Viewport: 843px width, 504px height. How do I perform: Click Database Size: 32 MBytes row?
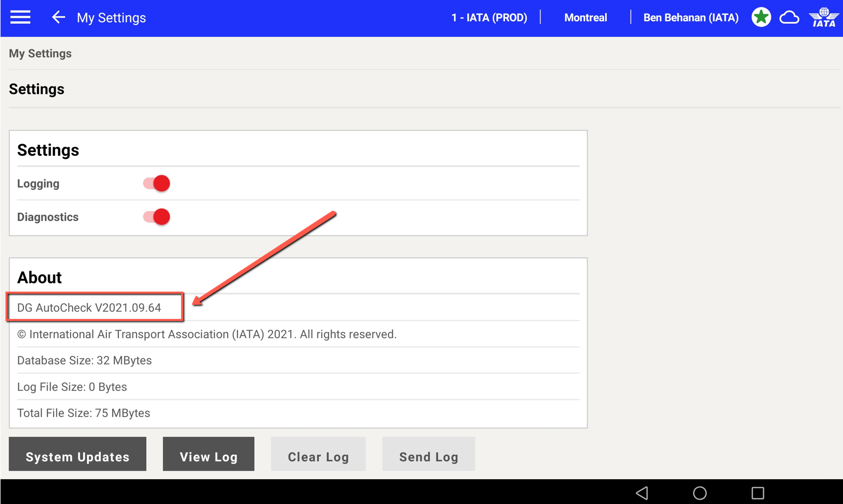[298, 360]
